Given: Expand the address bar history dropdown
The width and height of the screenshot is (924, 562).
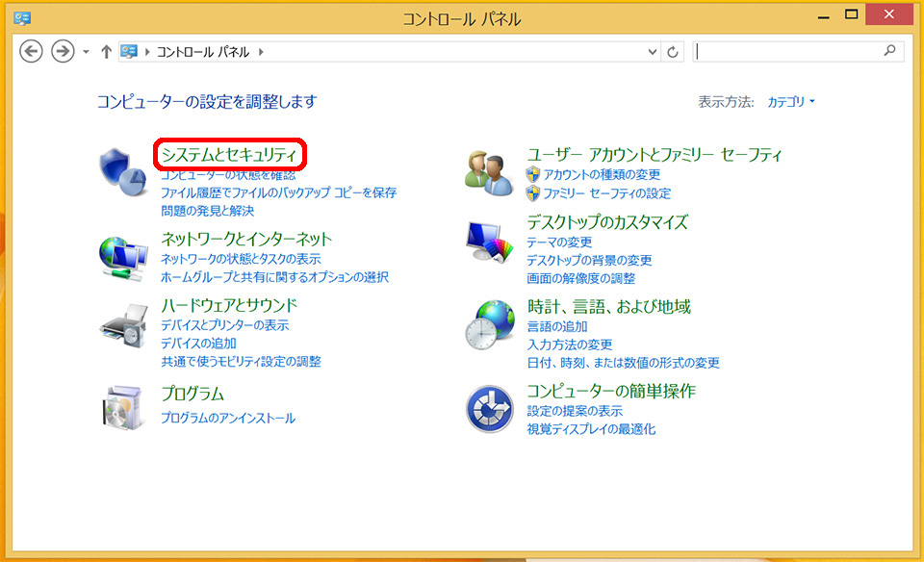Looking at the screenshot, I should (653, 52).
